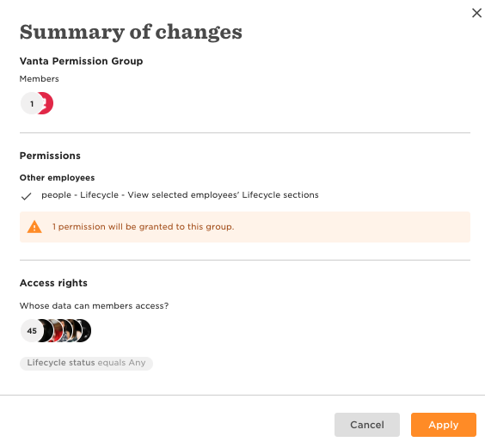Click the Other employees subheading

pos(58,178)
